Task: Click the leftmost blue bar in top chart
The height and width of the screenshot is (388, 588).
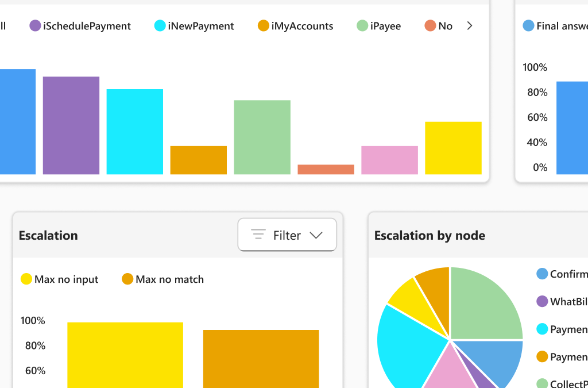Action: (18, 122)
